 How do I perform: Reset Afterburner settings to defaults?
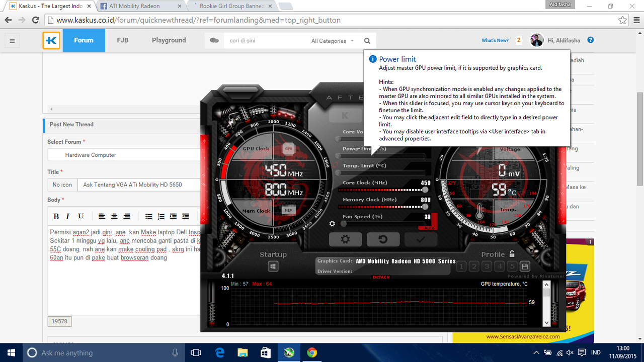point(383,239)
